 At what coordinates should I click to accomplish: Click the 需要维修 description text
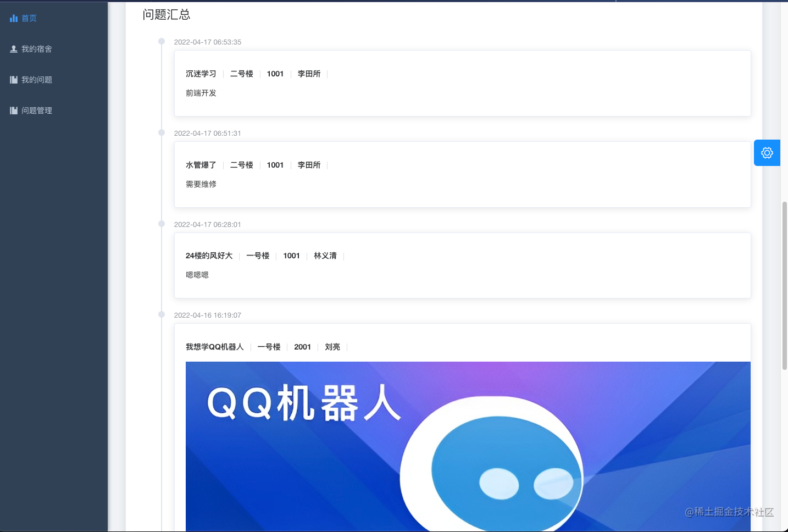coord(201,184)
